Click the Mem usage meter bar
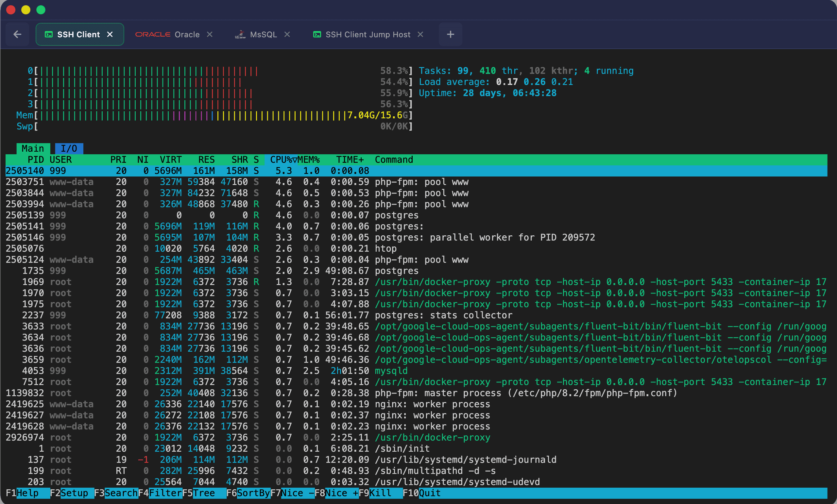 pos(215,115)
